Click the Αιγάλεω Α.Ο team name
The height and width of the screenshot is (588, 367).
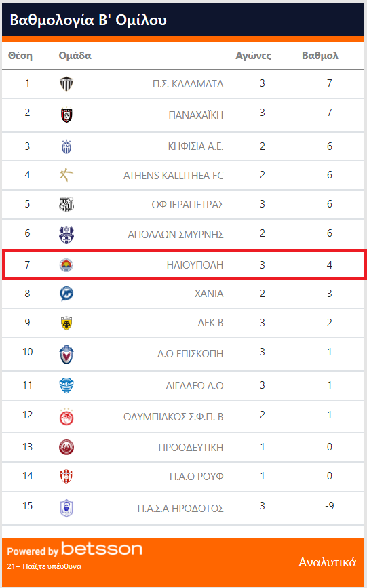click(x=195, y=385)
